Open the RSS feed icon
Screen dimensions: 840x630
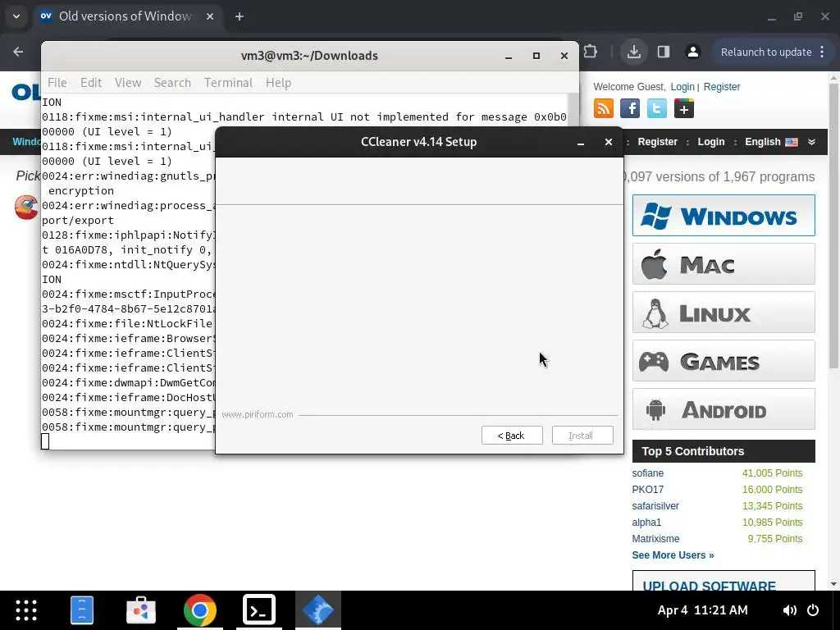[x=603, y=109]
